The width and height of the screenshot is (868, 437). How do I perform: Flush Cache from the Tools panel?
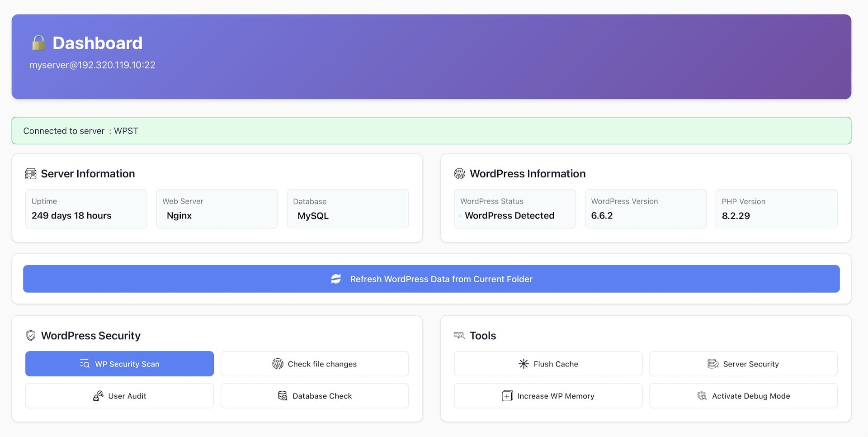[548, 364]
